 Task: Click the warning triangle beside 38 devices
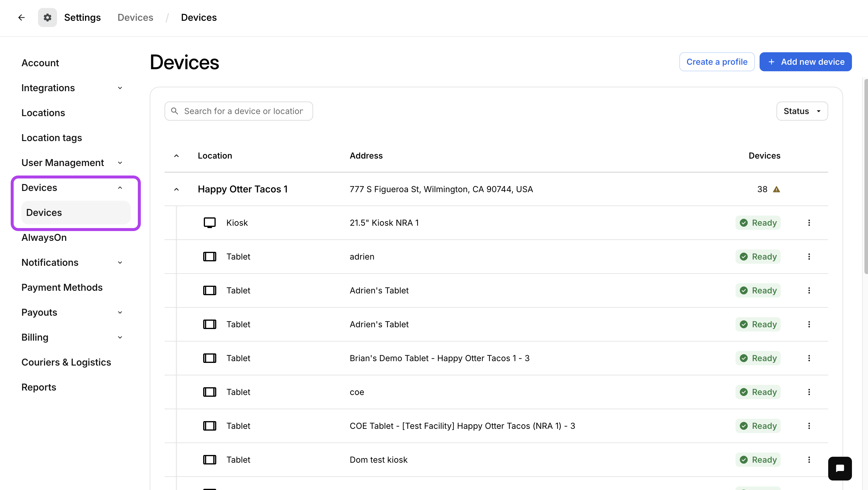(x=776, y=189)
